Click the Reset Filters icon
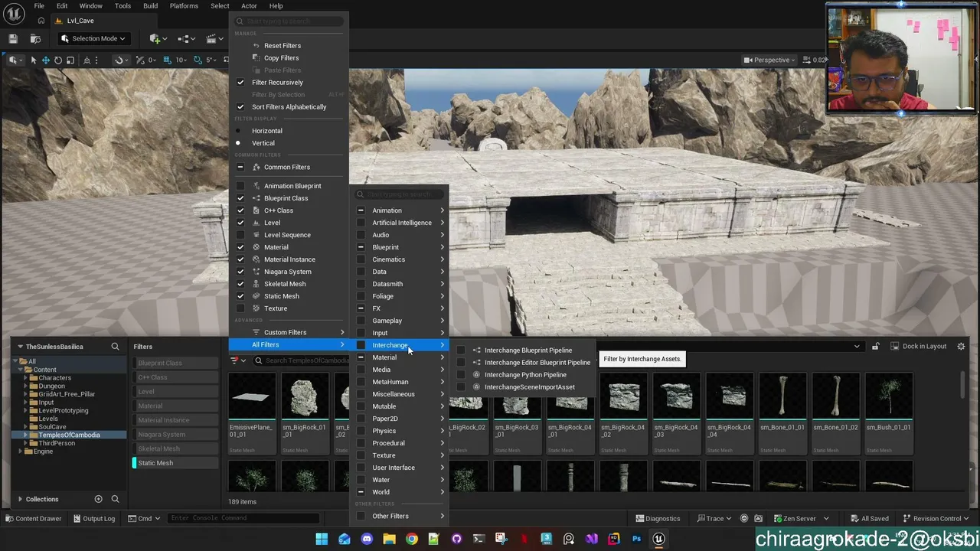Image resolution: width=980 pixels, height=551 pixels. [x=256, y=46]
